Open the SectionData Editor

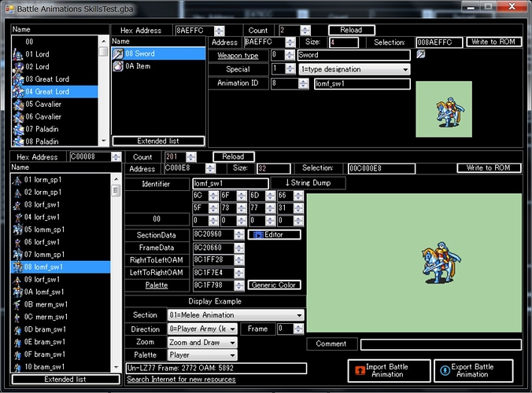(274, 234)
